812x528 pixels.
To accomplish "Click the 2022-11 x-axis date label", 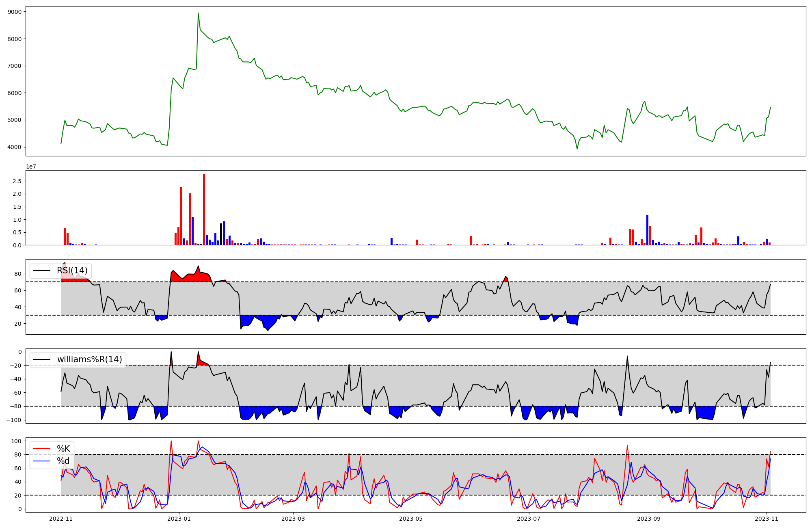I will [61, 519].
